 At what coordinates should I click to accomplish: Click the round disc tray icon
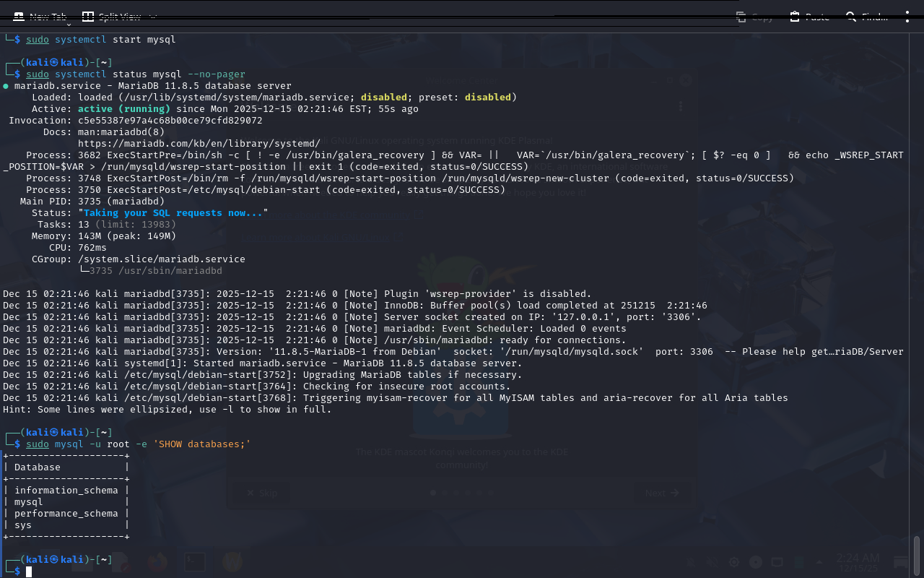[756, 562]
